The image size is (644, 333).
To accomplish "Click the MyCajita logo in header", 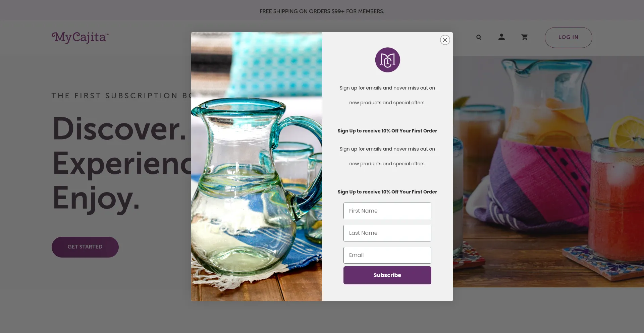I will pyautogui.click(x=80, y=37).
